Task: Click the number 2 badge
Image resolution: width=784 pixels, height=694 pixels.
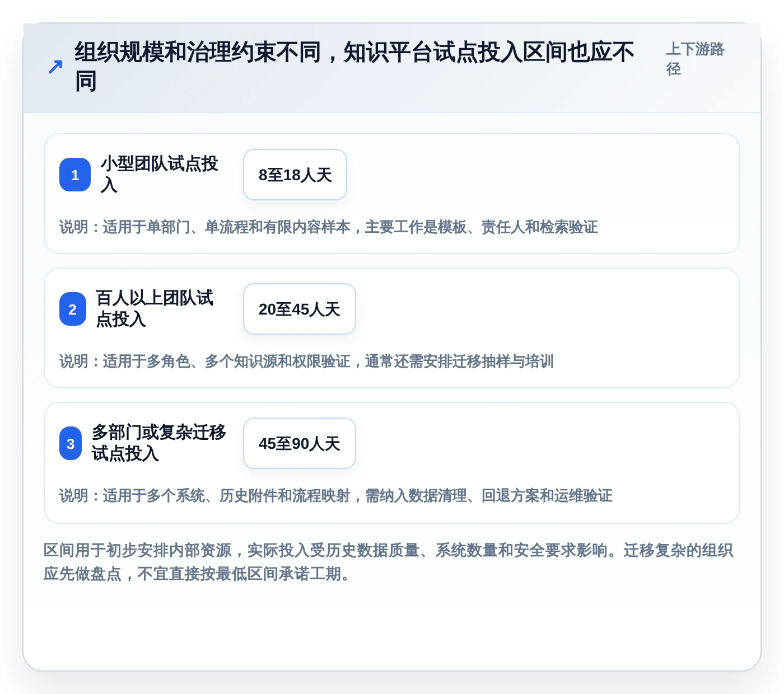Action: point(73,309)
